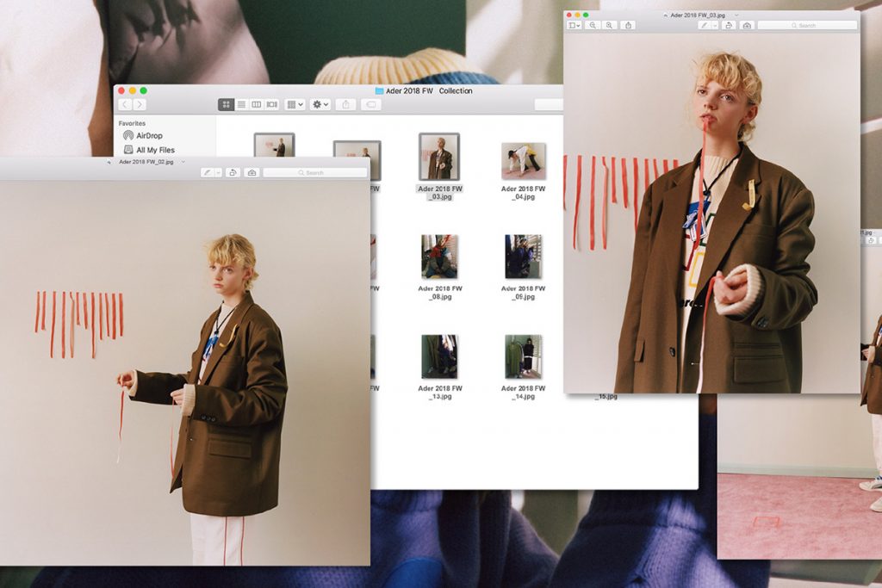Navigate back using Finder's back arrow
Screen dimensions: 882x588
click(125, 104)
